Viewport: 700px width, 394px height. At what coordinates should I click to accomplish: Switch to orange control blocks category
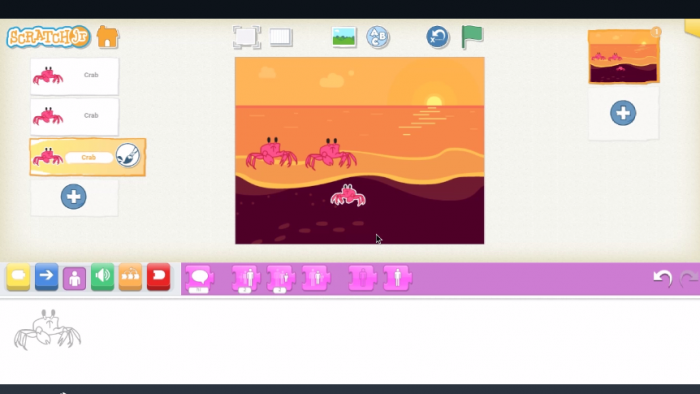tap(130, 277)
